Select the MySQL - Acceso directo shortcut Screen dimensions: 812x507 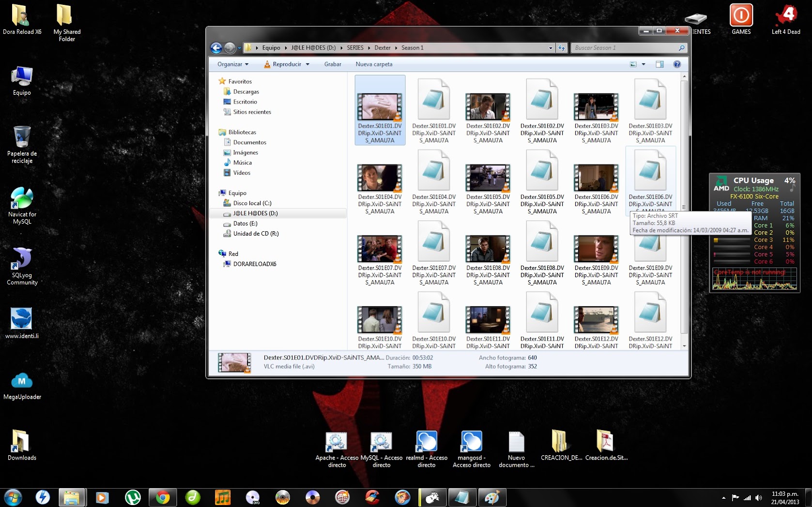click(382, 450)
